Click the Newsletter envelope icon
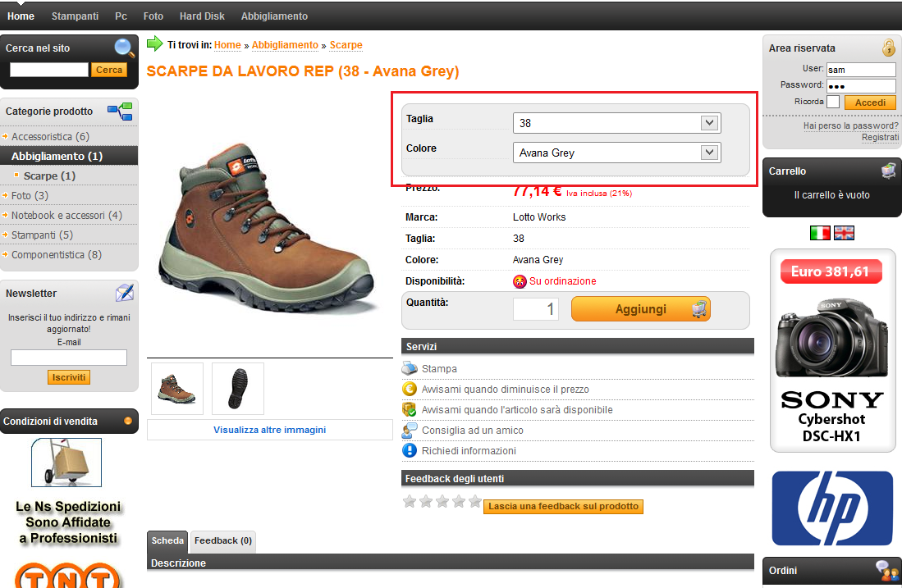Viewport: 902px width, 588px height. coord(124,293)
